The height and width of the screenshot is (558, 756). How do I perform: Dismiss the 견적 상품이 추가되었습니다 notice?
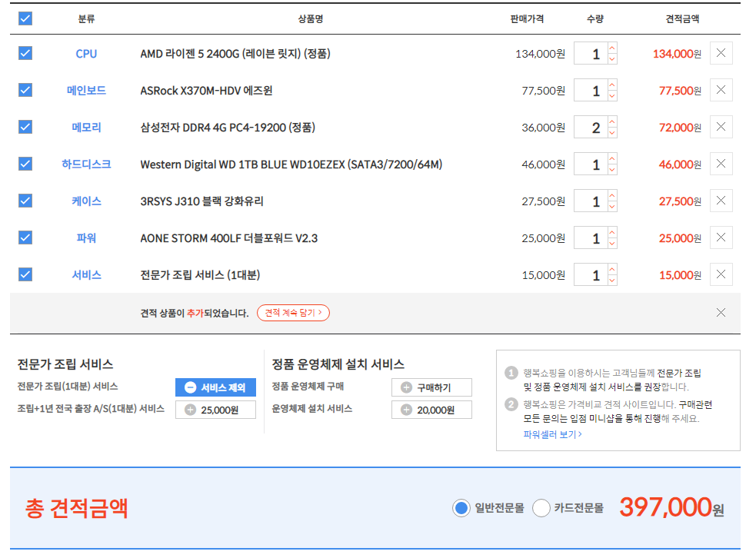click(x=721, y=313)
